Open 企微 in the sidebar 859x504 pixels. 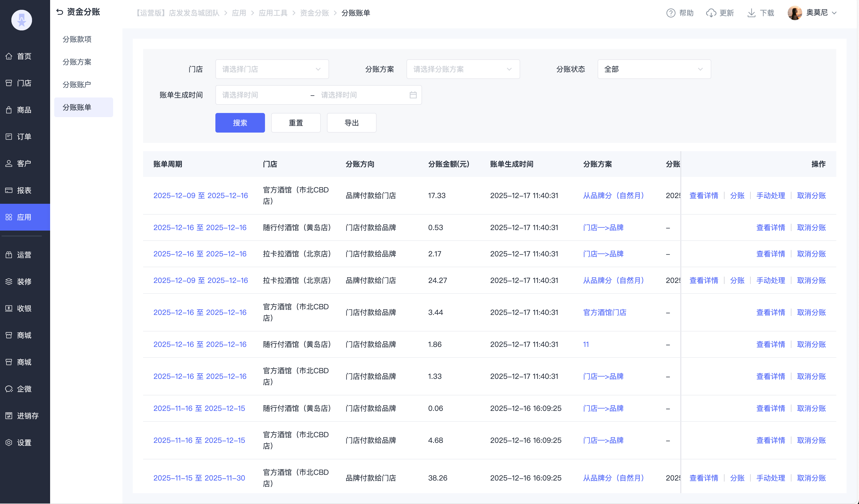[x=24, y=389]
